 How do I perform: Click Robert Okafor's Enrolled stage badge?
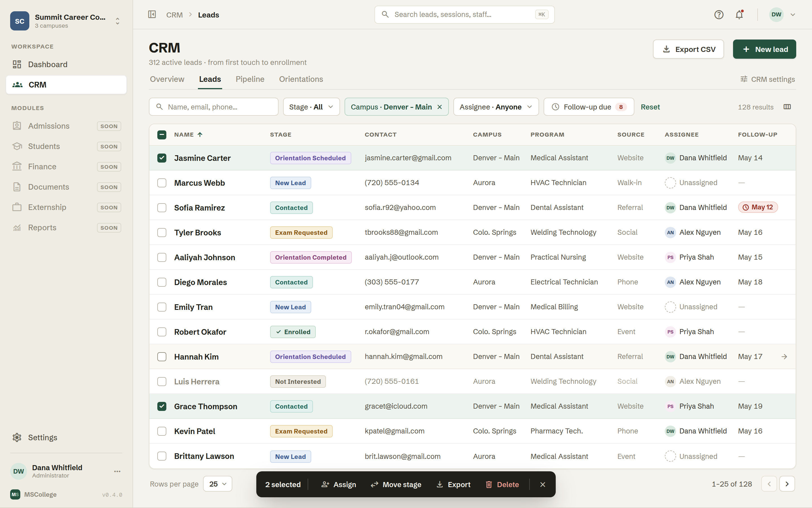click(293, 332)
